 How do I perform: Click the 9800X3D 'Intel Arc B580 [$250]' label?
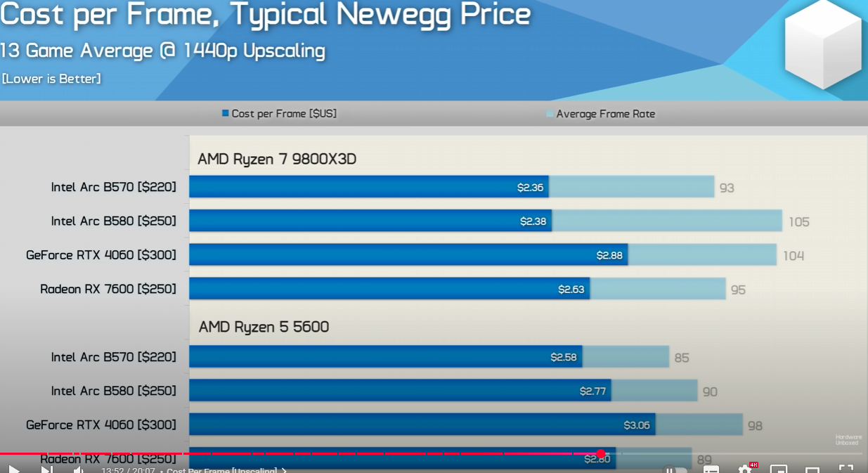tap(114, 221)
